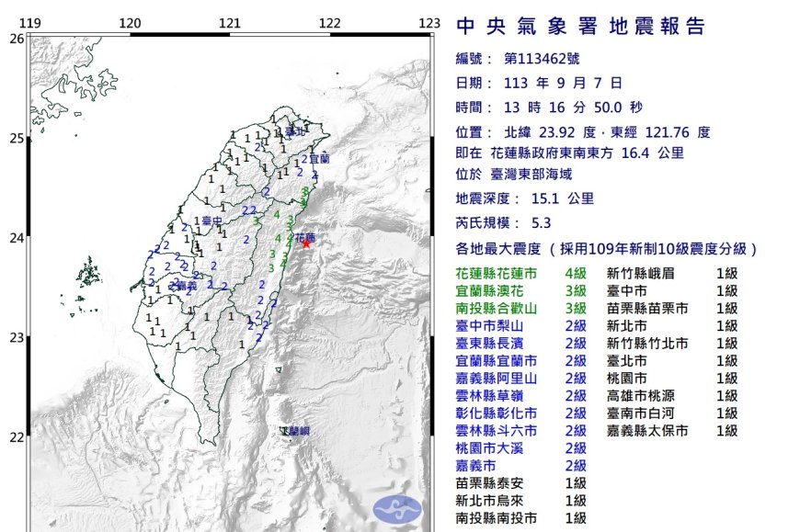Viewport: 800px width, 532px height.
Task: Click the 臺中 city label on map
Action: [211, 221]
